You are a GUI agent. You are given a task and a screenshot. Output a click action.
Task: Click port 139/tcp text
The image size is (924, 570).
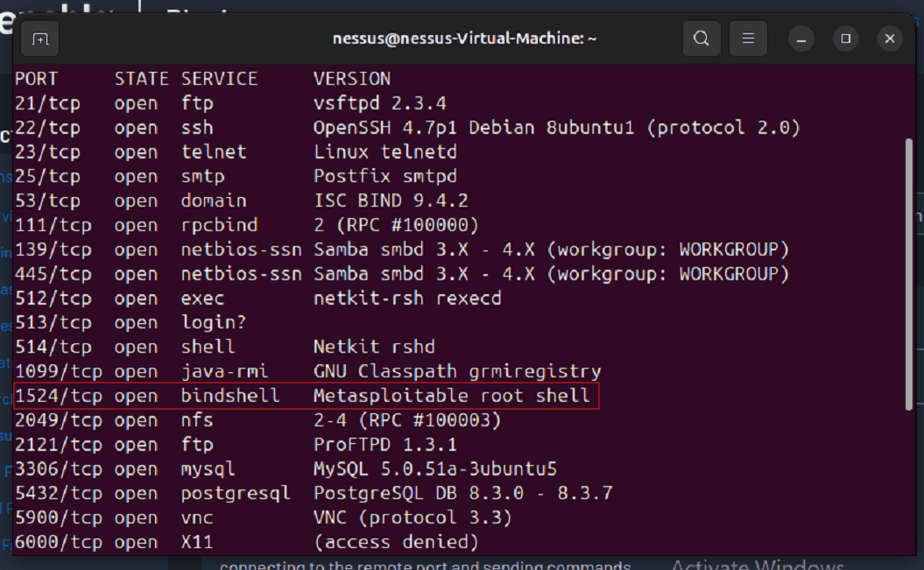click(x=53, y=250)
